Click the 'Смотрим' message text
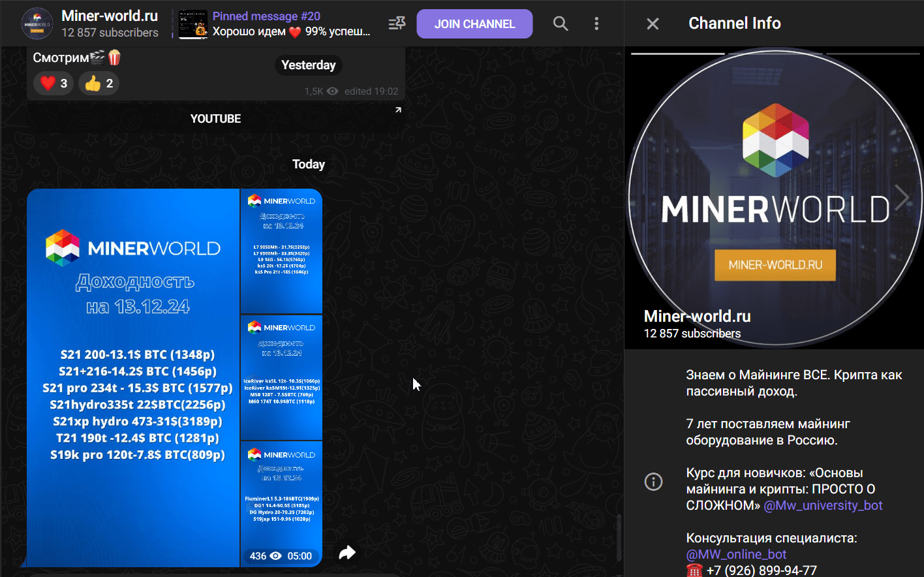 tap(61, 58)
